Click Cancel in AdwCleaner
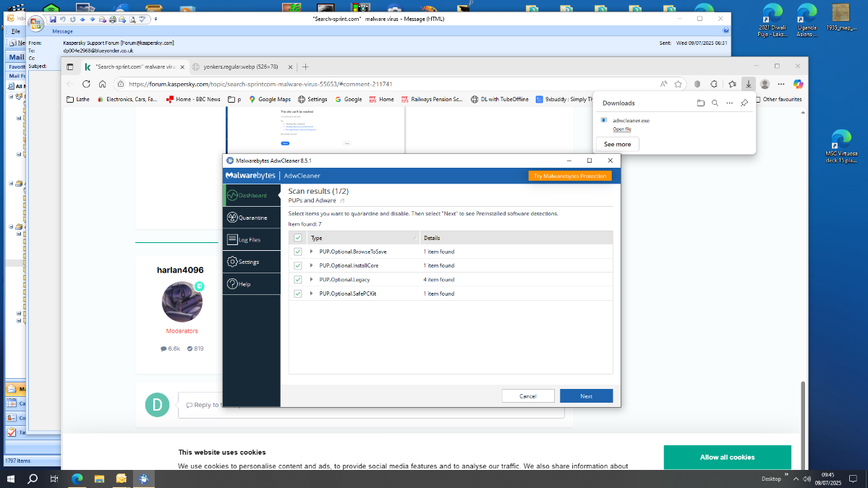The image size is (868, 488). click(x=528, y=396)
